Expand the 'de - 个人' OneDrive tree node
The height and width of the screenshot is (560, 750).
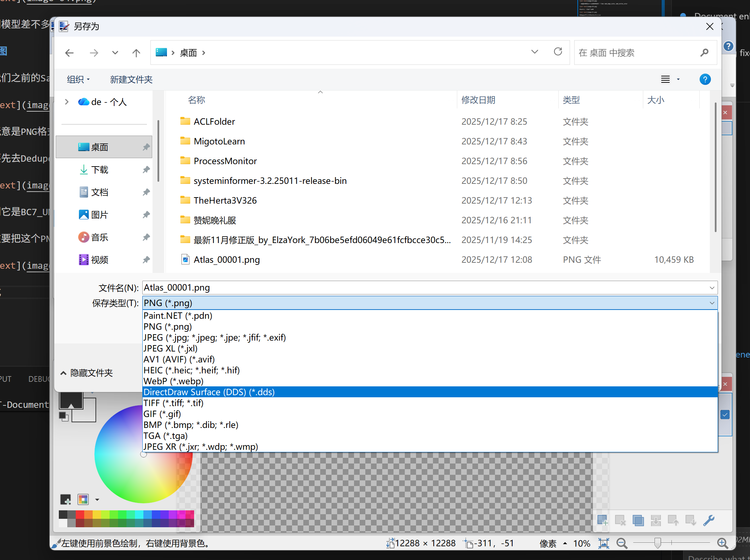coord(67,102)
